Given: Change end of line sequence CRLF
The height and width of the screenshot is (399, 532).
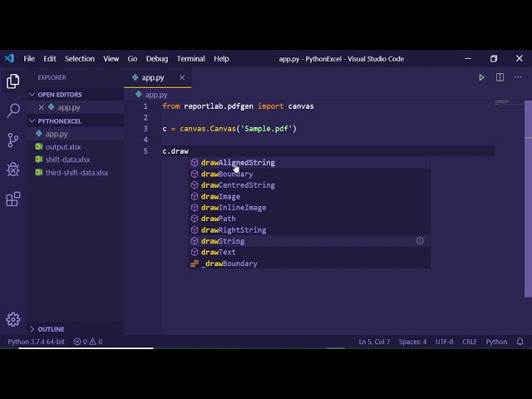Looking at the screenshot, I should click(x=470, y=342).
